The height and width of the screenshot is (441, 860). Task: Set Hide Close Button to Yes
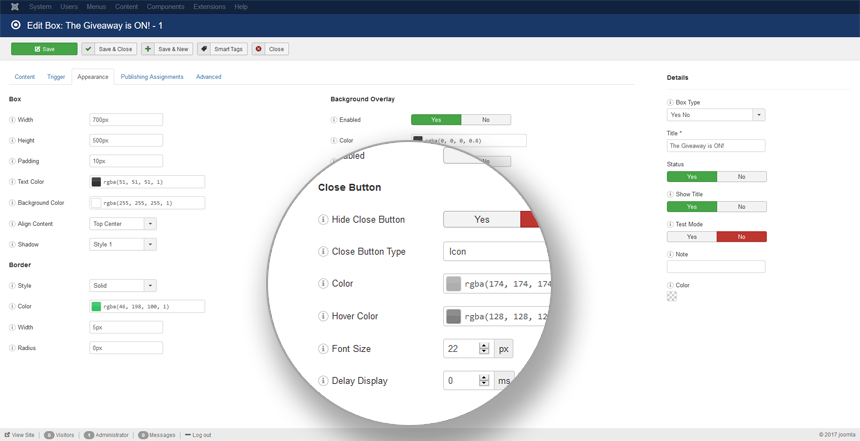[x=482, y=219]
